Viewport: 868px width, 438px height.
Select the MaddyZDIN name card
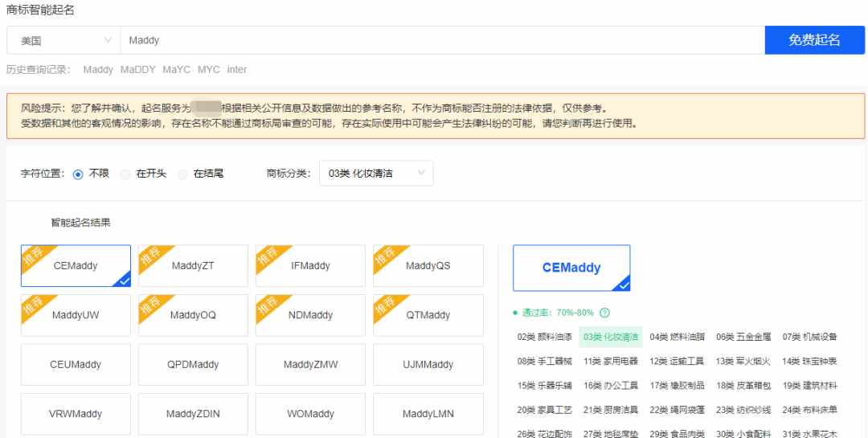[x=193, y=414]
